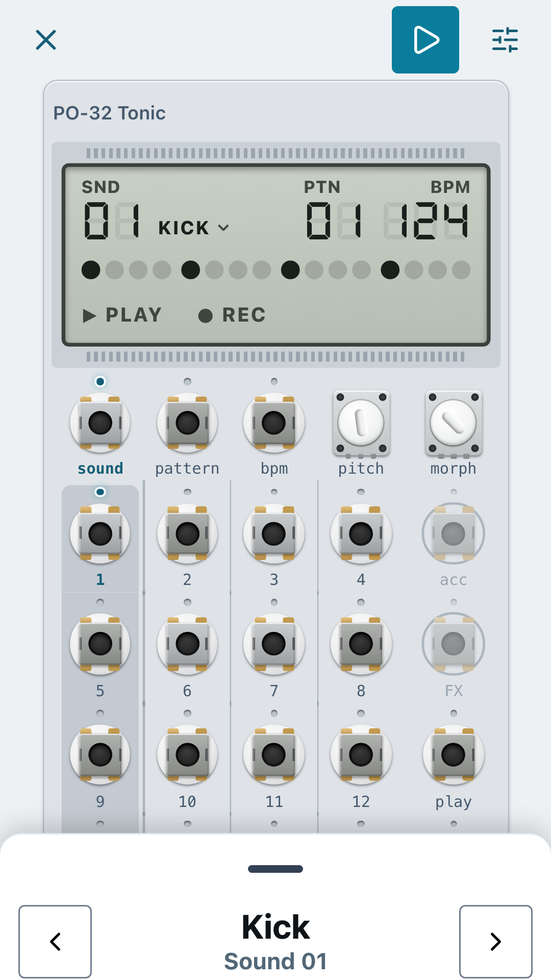The width and height of the screenshot is (551, 980).
Task: Tap pad button 11
Action: [274, 755]
